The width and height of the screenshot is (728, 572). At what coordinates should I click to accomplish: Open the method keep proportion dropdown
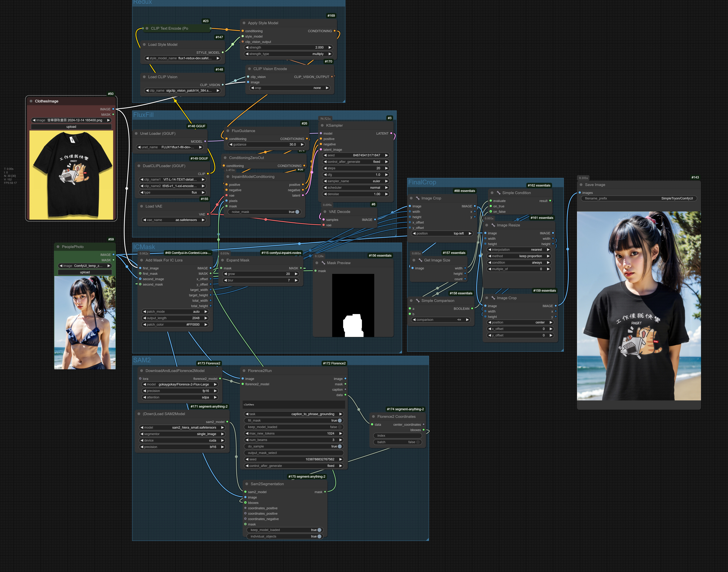coord(519,256)
